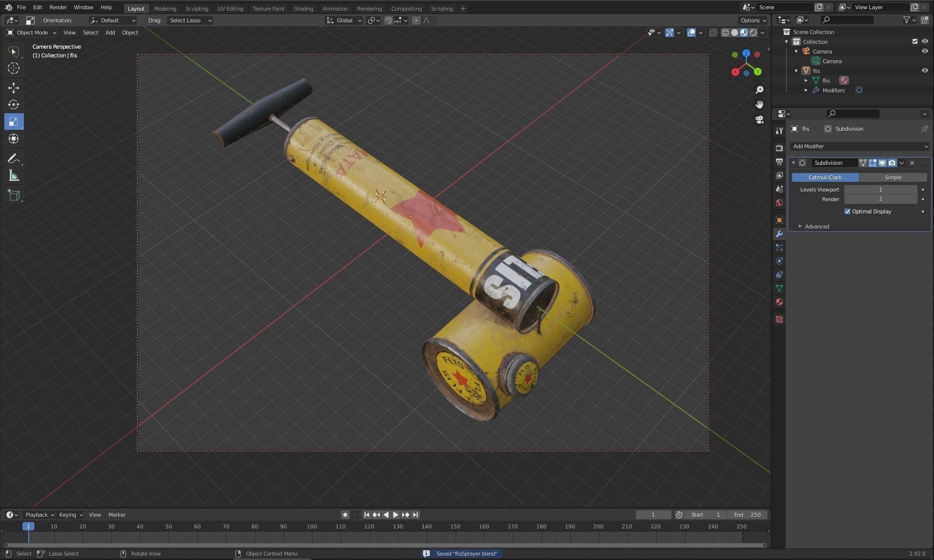Add a new collection in the outliner
934x560 pixels.
(x=924, y=20)
